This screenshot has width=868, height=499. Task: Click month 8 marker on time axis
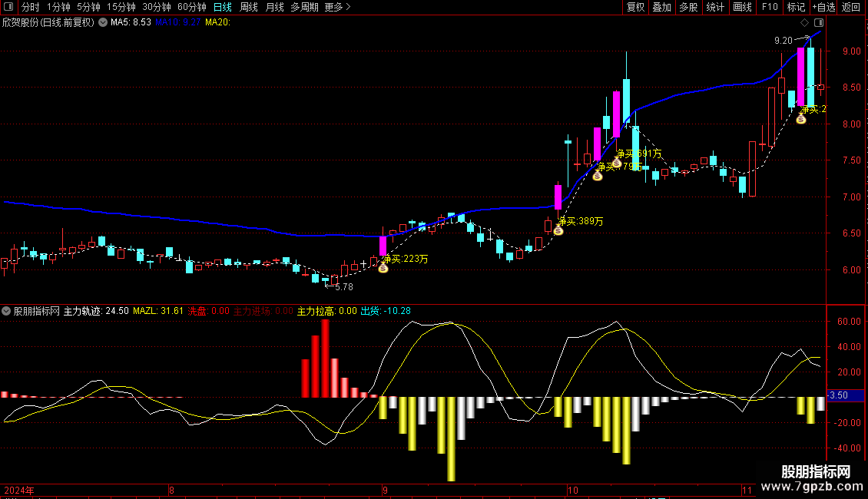pyautogui.click(x=171, y=490)
